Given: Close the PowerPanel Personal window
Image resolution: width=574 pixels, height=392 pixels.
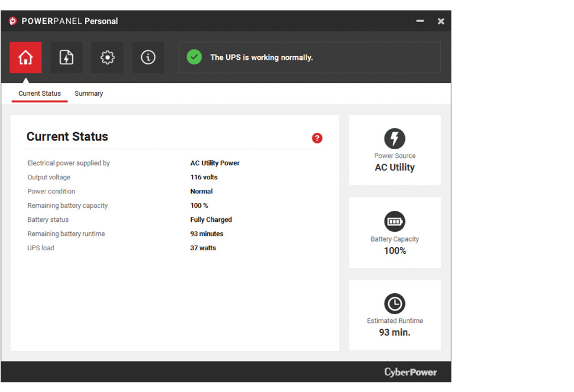Looking at the screenshot, I should 441,21.
